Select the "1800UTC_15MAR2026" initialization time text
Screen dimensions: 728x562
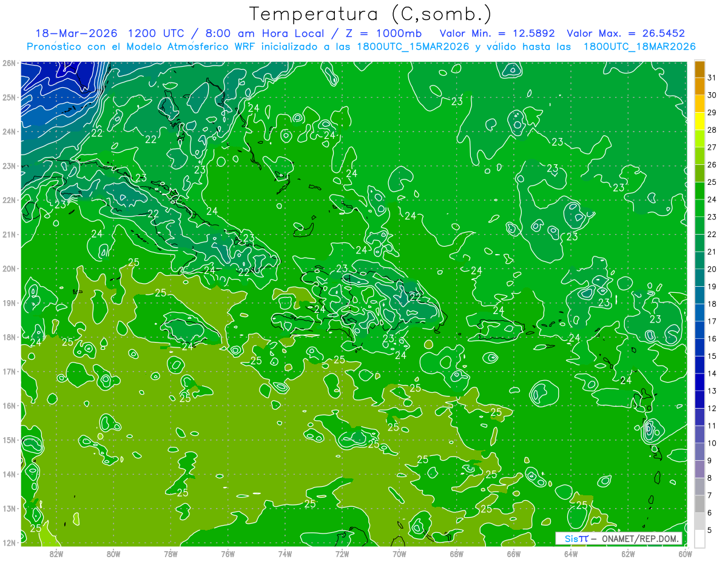[x=411, y=47]
